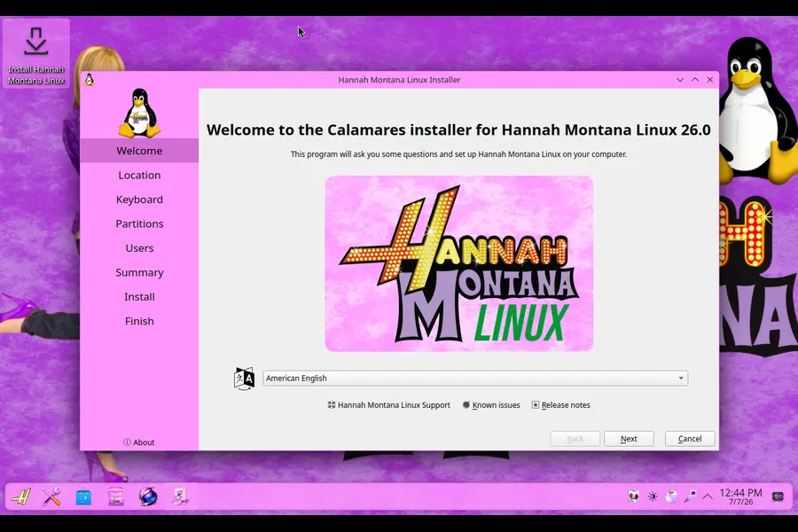The image size is (798, 532).
Task: Expand hidden system tray icons arrow
Action: 708,497
